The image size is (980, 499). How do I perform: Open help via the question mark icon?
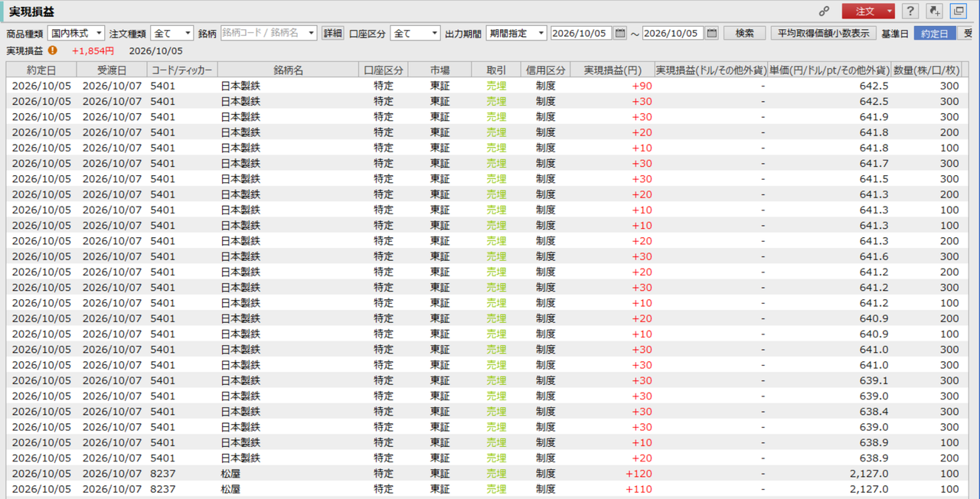(910, 11)
